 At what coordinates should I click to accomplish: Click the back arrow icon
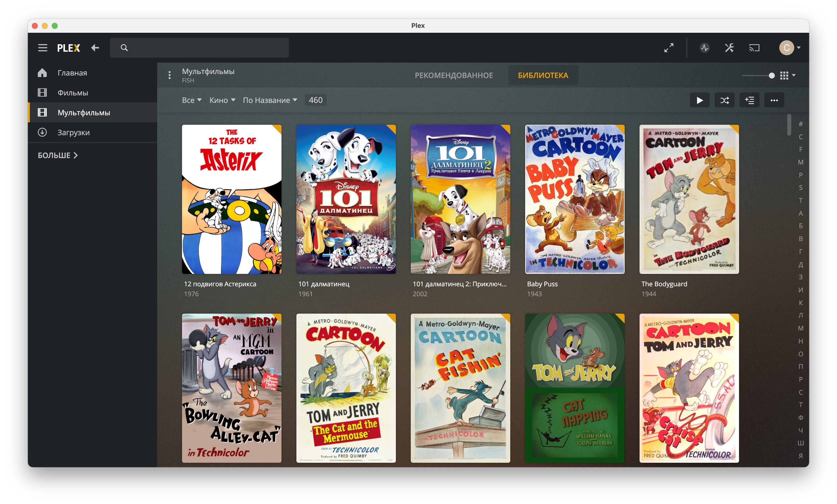tap(95, 48)
